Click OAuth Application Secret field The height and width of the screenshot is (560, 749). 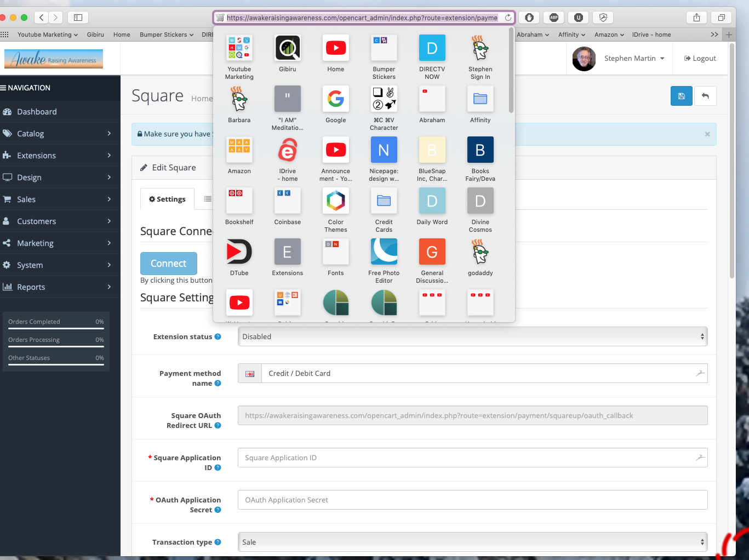(472, 500)
